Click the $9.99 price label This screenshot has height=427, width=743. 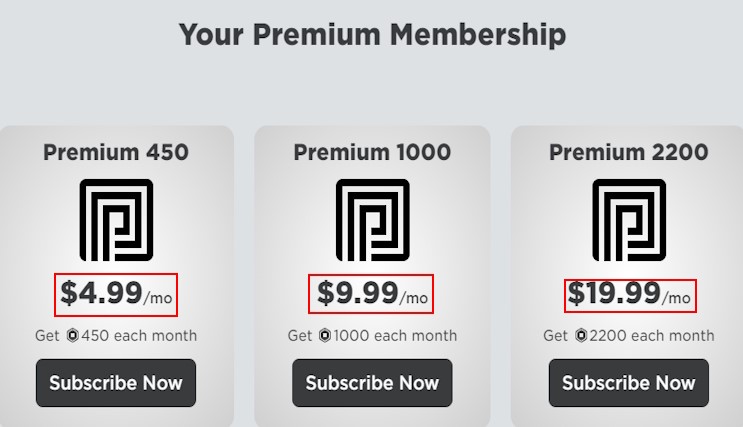pyautogui.click(x=357, y=293)
